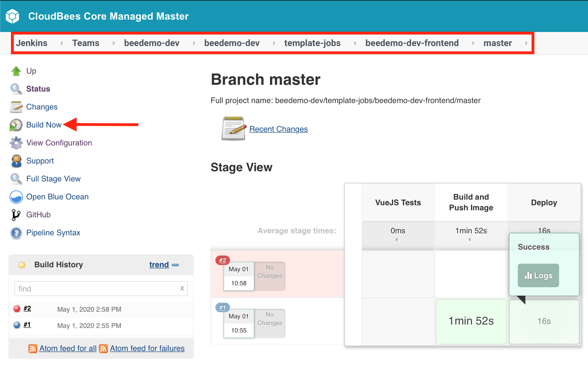Open the trend link in Build History
The width and height of the screenshot is (588, 365).
(159, 265)
